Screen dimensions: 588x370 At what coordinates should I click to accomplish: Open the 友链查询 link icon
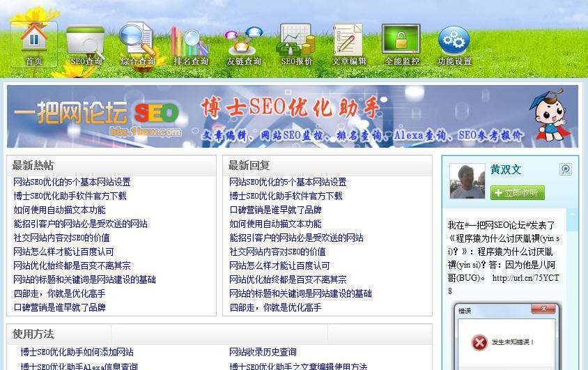pos(244,46)
